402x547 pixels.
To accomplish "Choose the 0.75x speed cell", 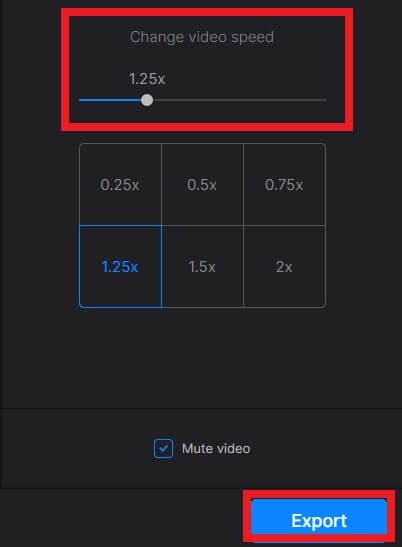I will (284, 184).
